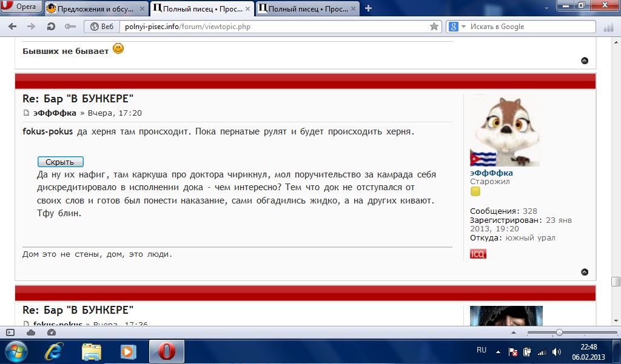The width and height of the screenshot is (621, 364).
Task: Click the power plug tray icon
Action: tap(527, 352)
